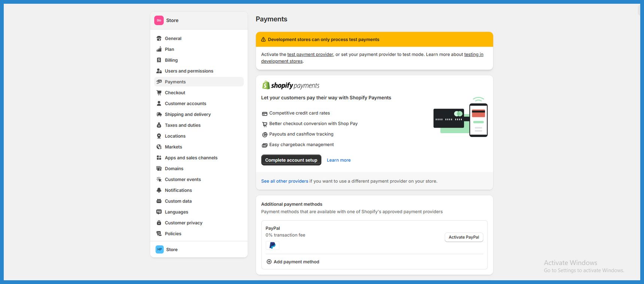Click the Users and permissions people icon
Screen dimensions: 644x284
(x=159, y=71)
